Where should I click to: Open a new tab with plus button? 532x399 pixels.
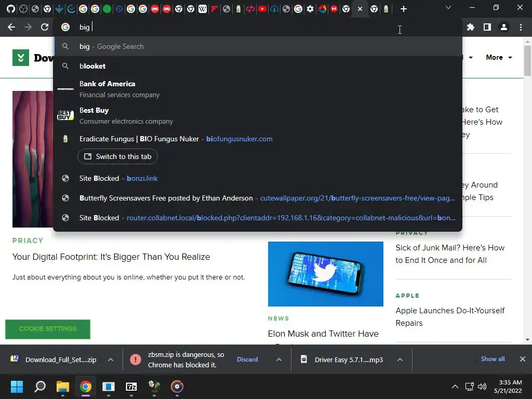point(403,9)
